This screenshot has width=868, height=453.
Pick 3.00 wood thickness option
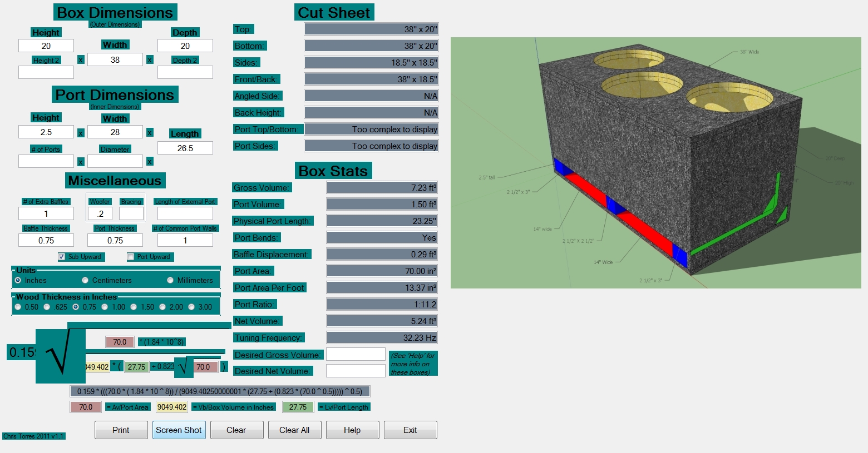tap(191, 307)
